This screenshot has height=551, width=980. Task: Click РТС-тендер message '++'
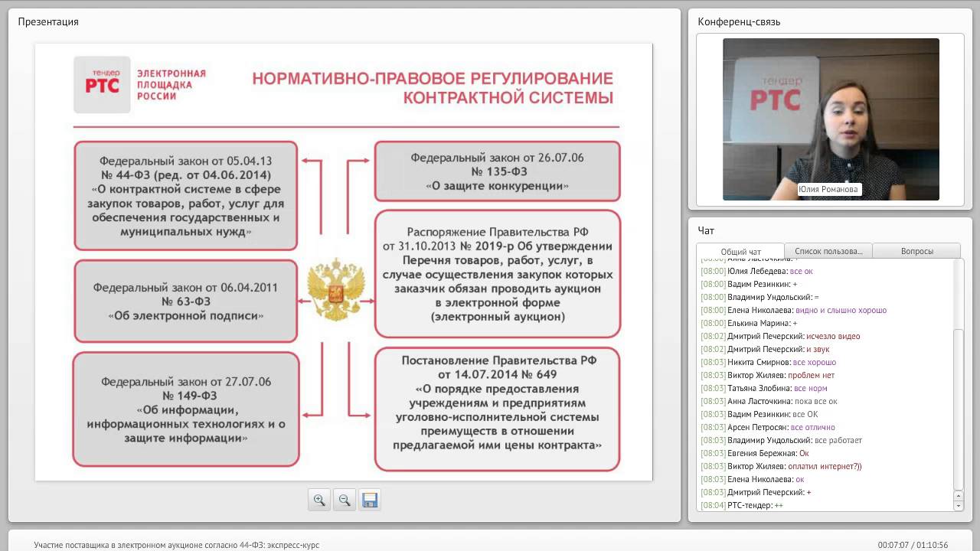click(x=779, y=505)
